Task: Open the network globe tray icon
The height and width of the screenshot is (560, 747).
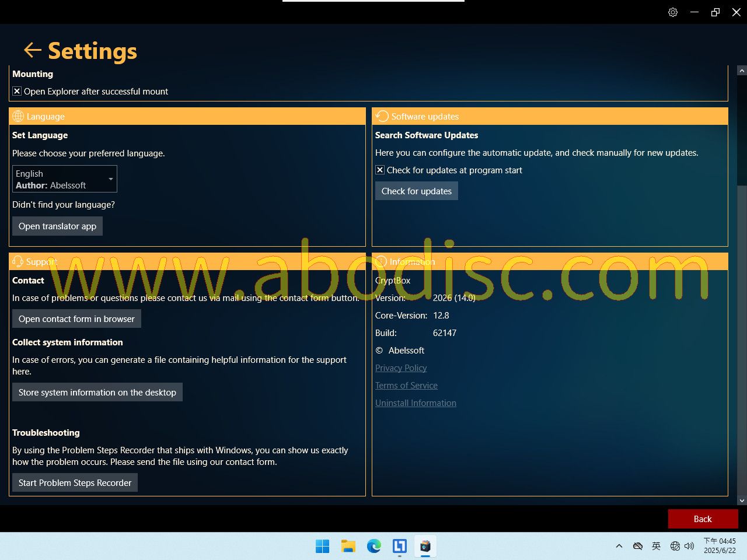Action: 675,546
